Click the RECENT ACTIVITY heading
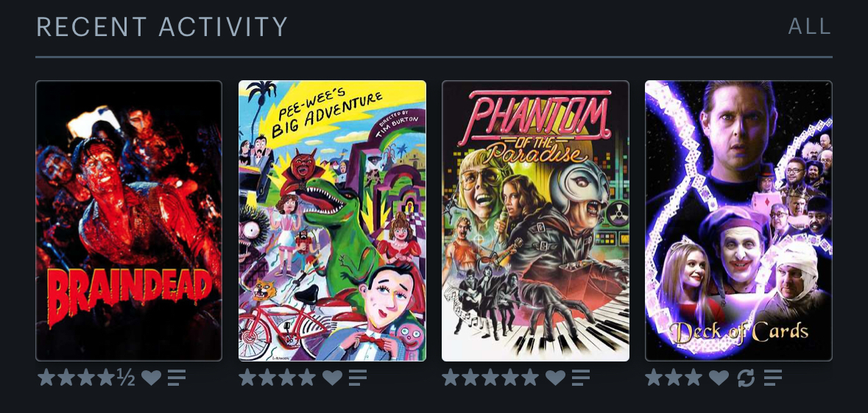The width and height of the screenshot is (868, 413). [x=162, y=27]
